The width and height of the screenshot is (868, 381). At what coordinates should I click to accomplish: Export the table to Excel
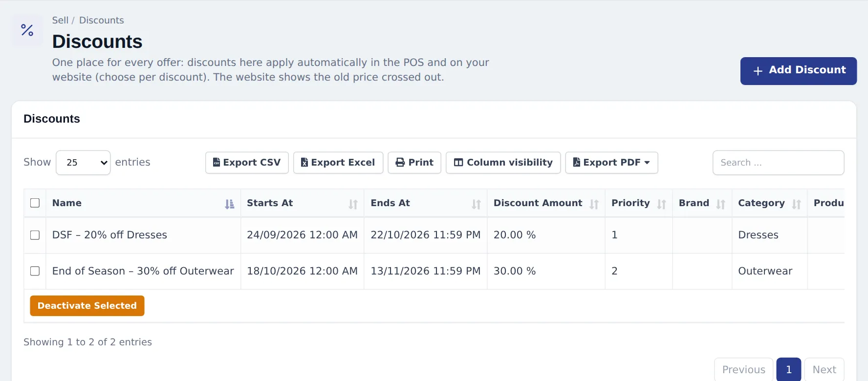(x=338, y=163)
